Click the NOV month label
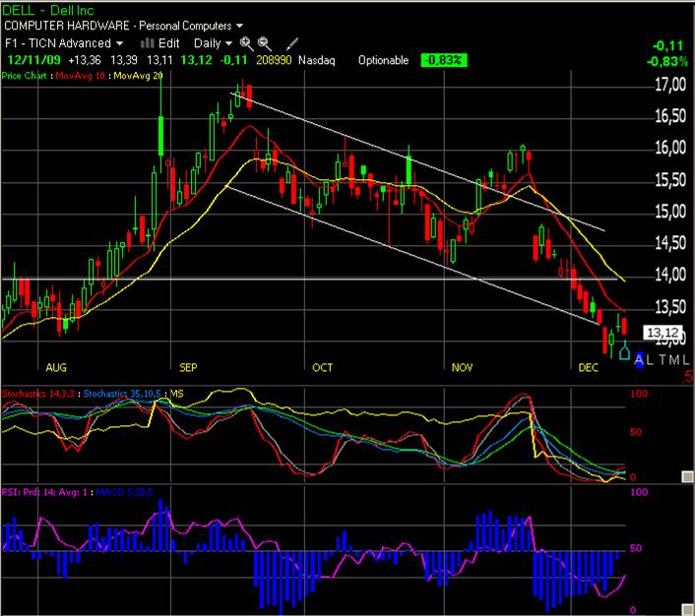This screenshot has width=695, height=616. coord(462,367)
